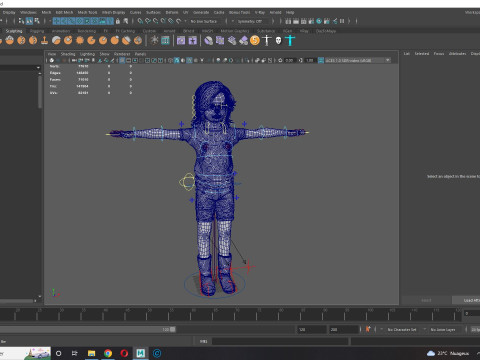Open the No Character Set dropdown

[402, 329]
